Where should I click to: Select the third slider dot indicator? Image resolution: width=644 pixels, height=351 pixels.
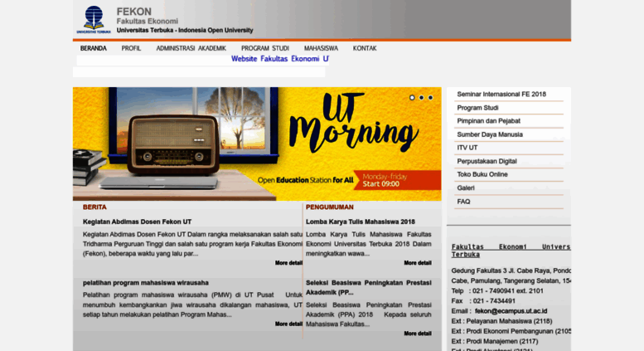coord(430,98)
